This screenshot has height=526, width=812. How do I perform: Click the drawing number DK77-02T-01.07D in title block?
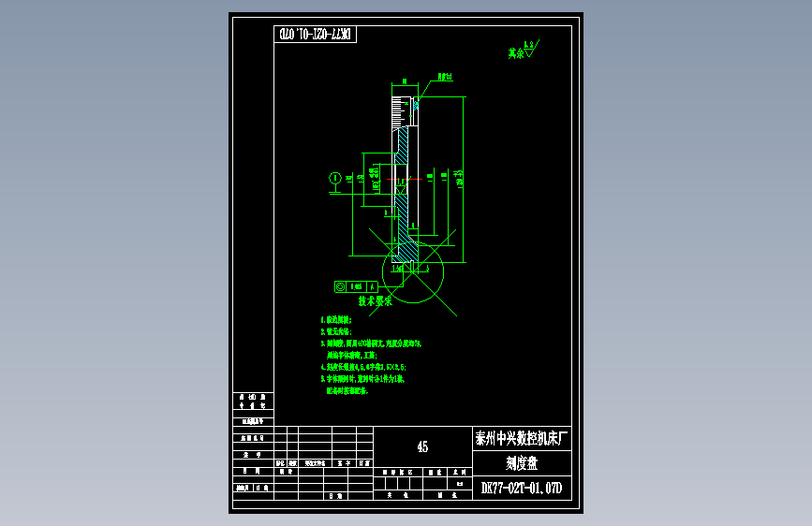click(522, 489)
